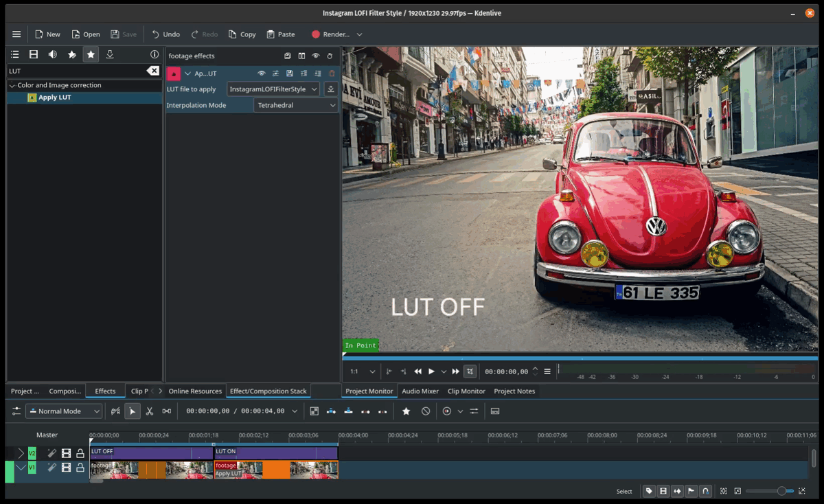Select the razor scissors tool
The height and width of the screenshot is (504, 824).
point(149,411)
